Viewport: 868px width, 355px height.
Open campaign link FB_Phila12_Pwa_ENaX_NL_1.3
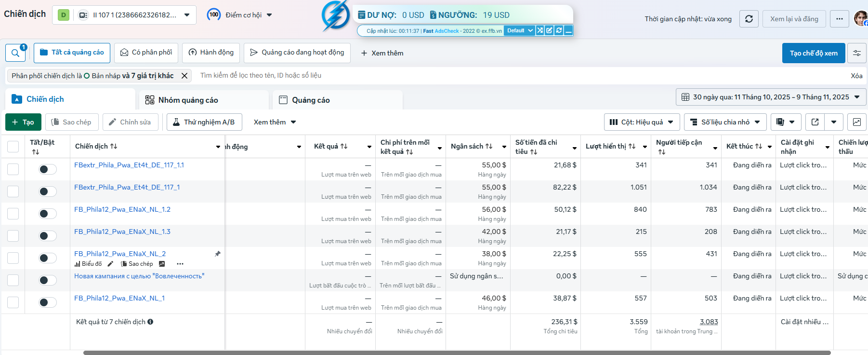pos(122,232)
